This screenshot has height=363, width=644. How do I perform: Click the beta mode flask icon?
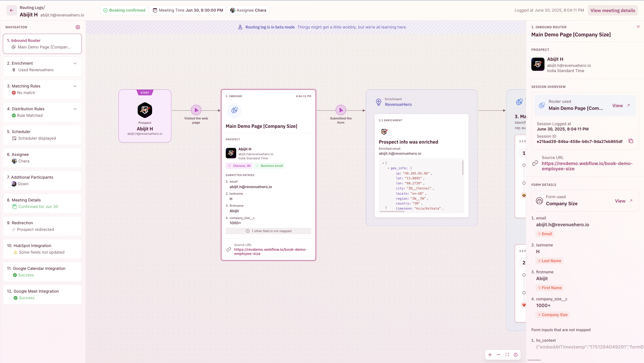point(240,27)
